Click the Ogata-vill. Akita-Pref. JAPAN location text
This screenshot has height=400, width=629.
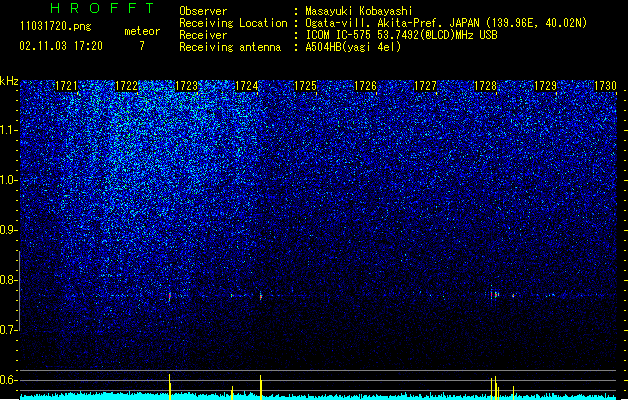click(x=446, y=23)
